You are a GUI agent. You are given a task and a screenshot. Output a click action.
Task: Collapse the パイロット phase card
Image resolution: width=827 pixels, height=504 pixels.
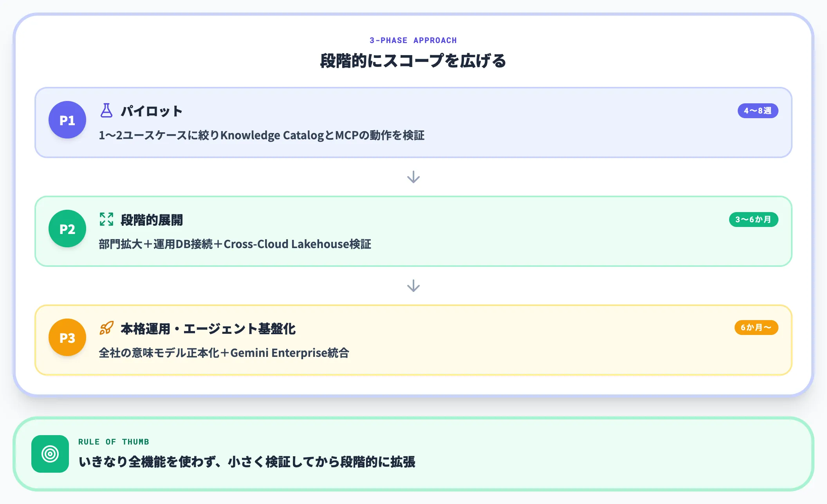pyautogui.click(x=413, y=122)
